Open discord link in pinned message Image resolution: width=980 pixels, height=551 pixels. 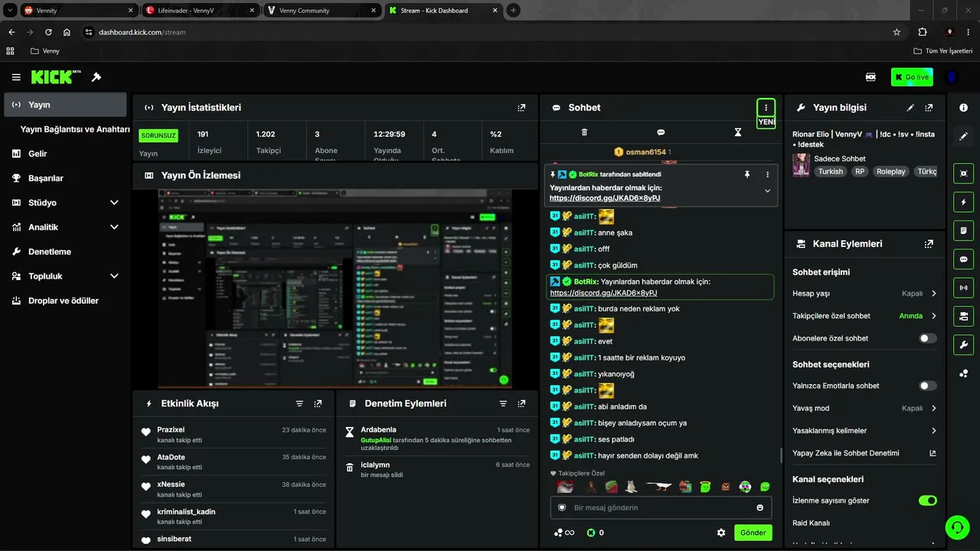605,198
